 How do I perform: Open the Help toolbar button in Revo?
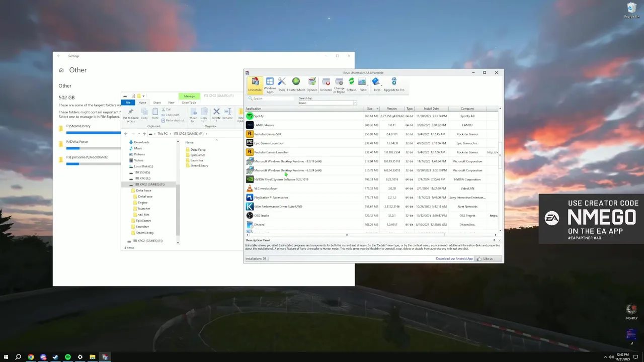tap(376, 84)
